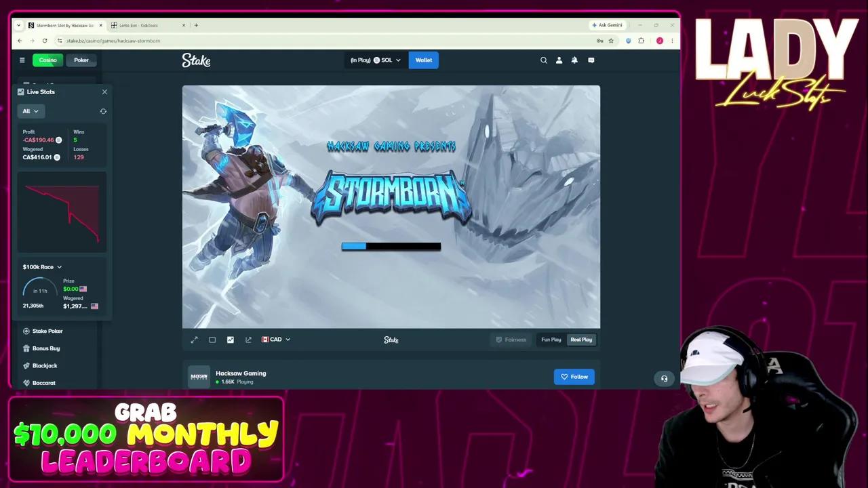Toggle the live stats chart icon
This screenshot has width=868, height=488.
pyautogui.click(x=230, y=340)
